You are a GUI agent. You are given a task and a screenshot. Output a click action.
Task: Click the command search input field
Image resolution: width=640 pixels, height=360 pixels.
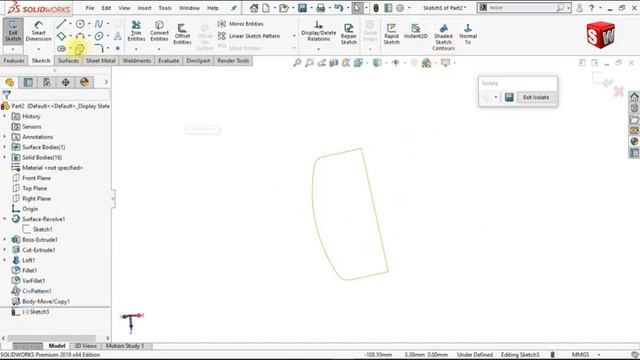point(521,8)
